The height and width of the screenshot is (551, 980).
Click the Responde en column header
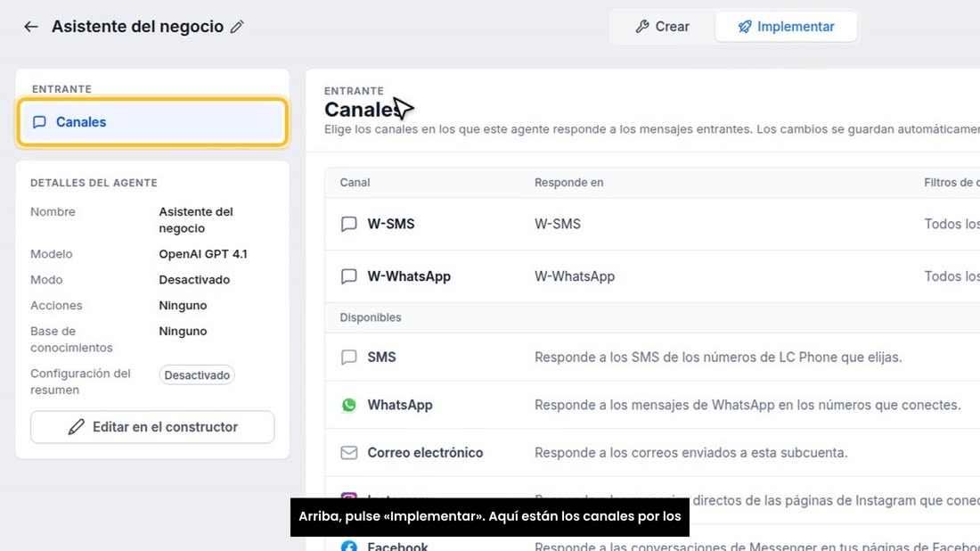tap(568, 183)
